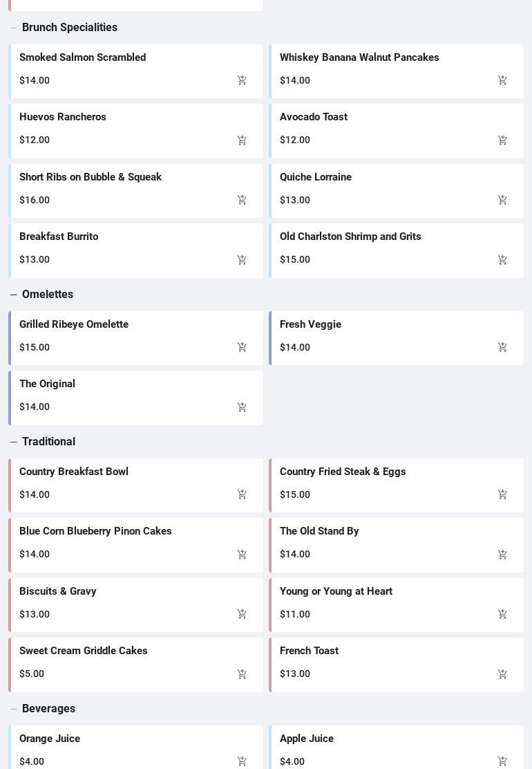Add Avocado Toast to the cart
The width and height of the screenshot is (532, 769).
tap(502, 140)
